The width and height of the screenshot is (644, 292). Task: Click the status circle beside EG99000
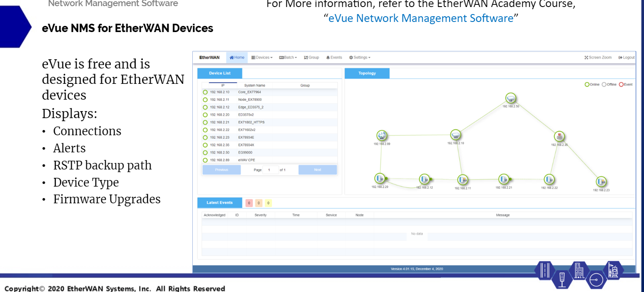205,152
